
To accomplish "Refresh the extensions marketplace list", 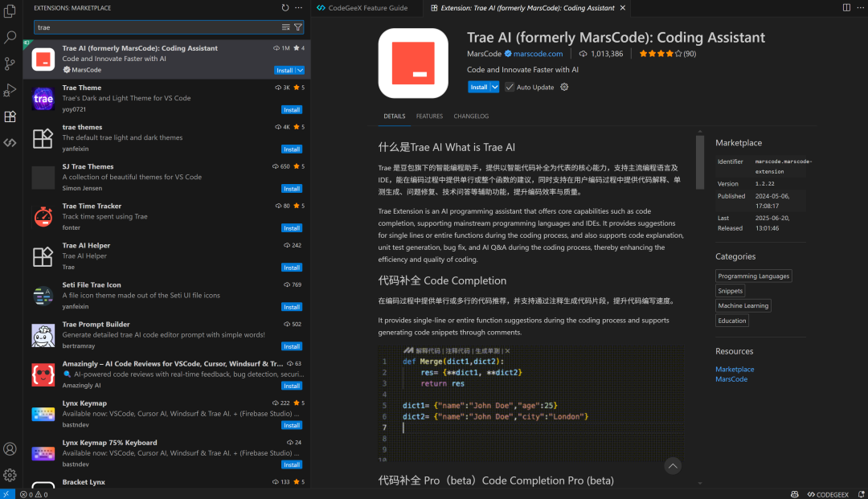I will 285,8.
